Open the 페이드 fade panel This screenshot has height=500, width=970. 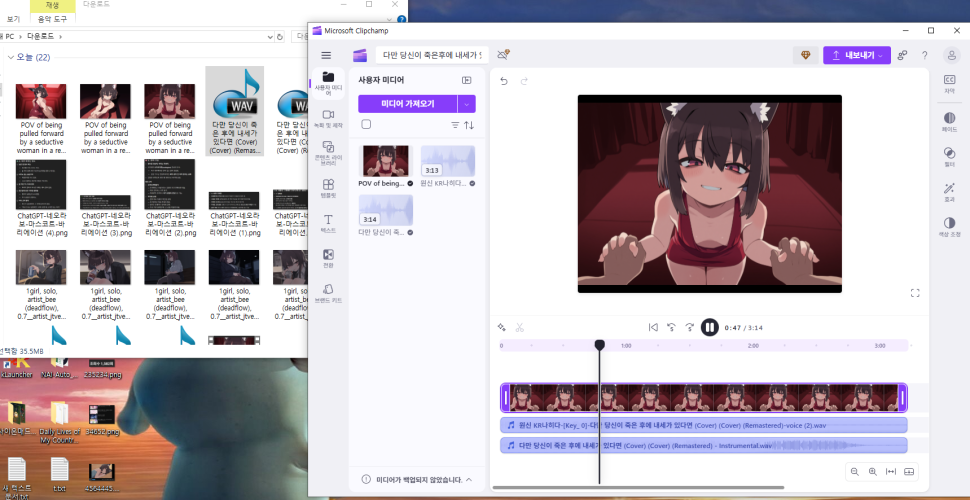pyautogui.click(x=949, y=121)
